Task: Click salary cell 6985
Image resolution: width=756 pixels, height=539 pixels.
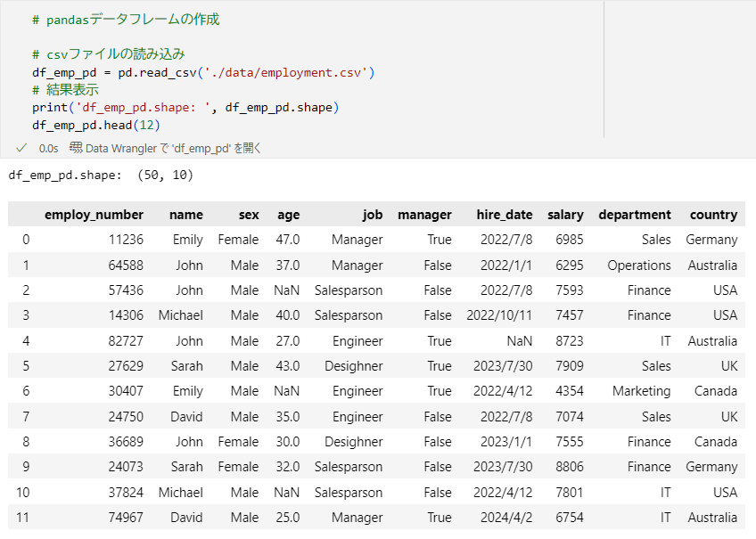Action: [x=570, y=240]
